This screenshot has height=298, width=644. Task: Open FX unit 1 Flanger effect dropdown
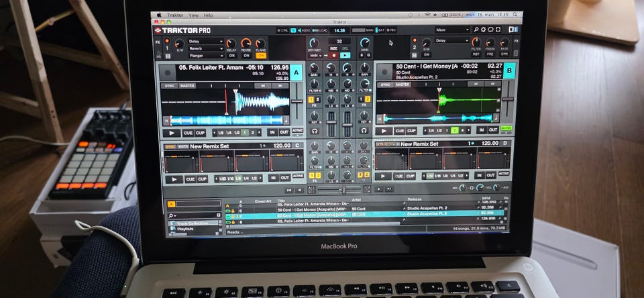coord(206,56)
